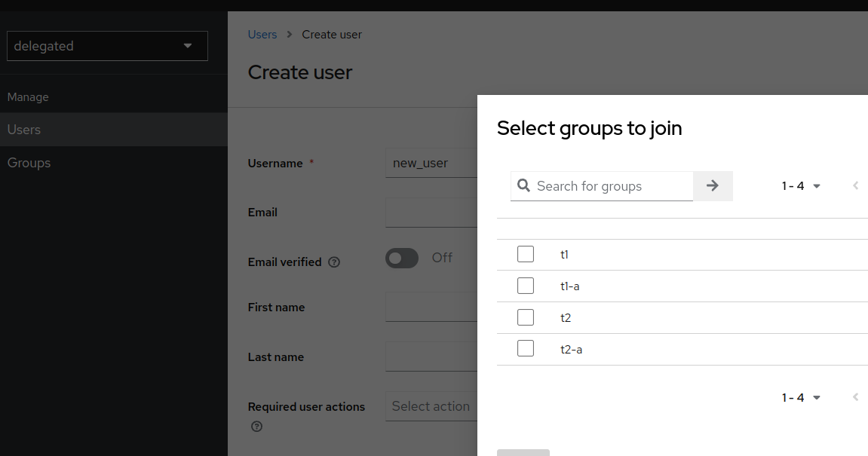Click inside the Search for groups field
868x456 pixels.
click(x=603, y=185)
